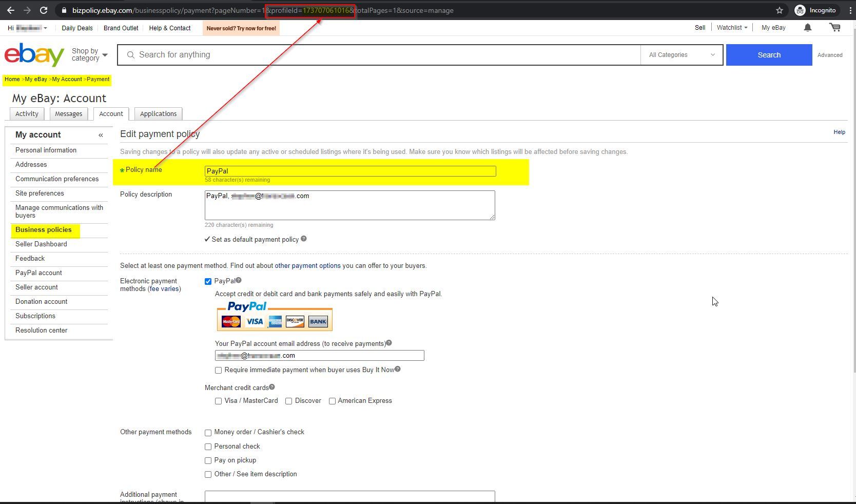Open Help & Contact link
The image size is (856, 504).
point(170,28)
